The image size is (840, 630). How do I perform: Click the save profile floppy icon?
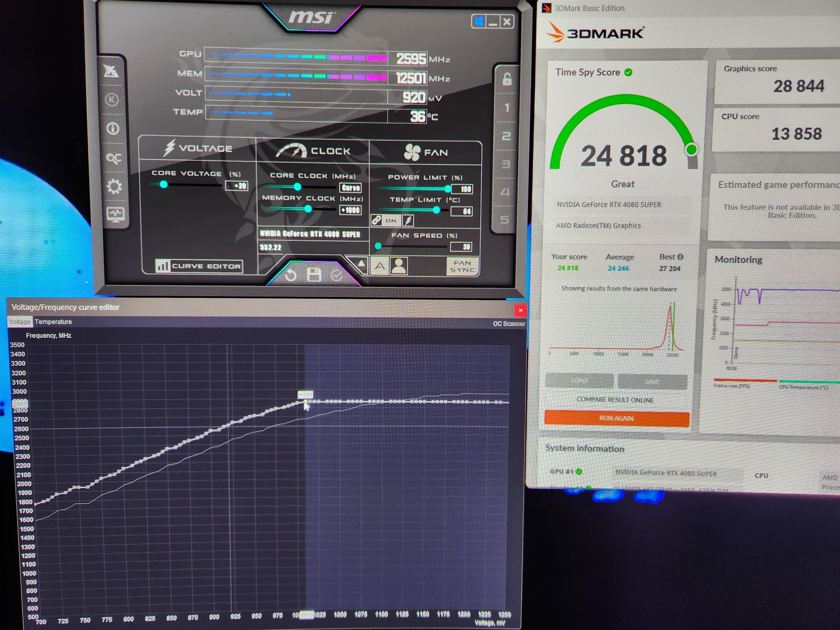[314, 274]
